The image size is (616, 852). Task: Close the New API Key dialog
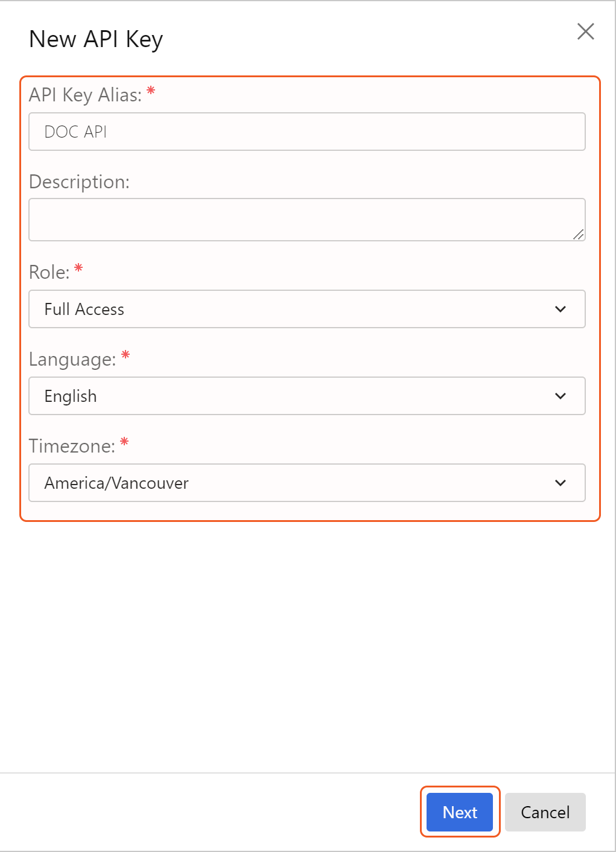click(585, 31)
